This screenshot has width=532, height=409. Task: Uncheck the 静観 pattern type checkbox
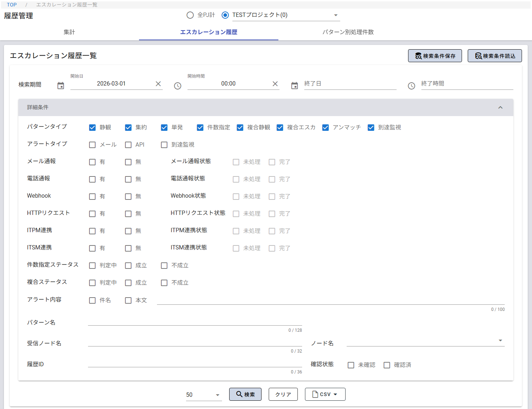click(x=92, y=128)
